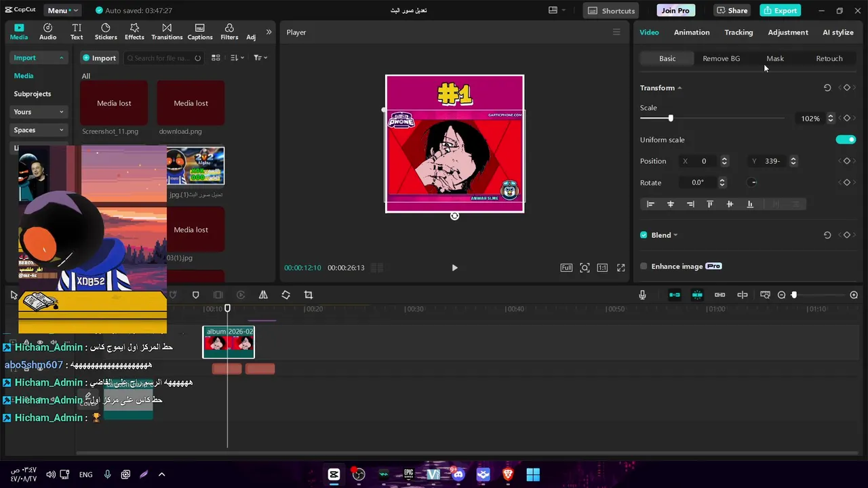Switch to the Tracking tab
Image resolution: width=868 pixels, height=488 pixels.
738,32
